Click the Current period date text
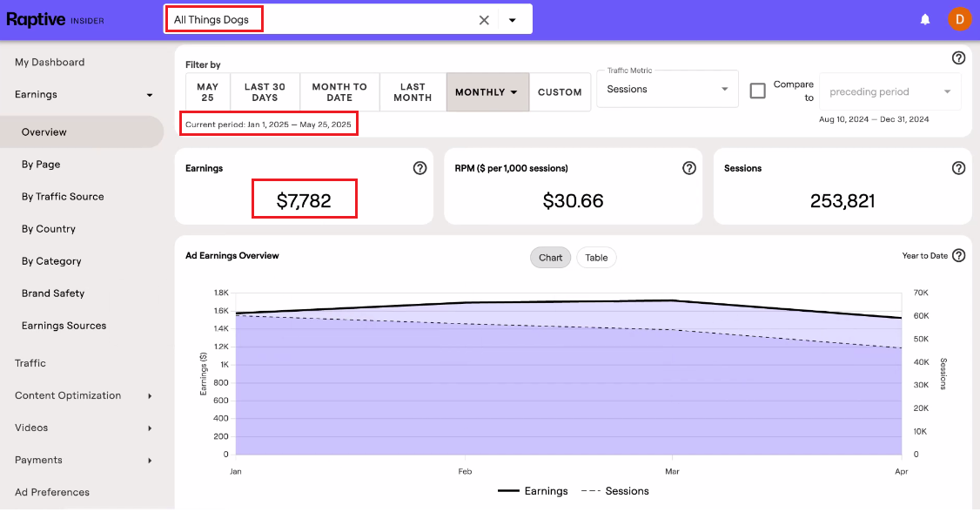The height and width of the screenshot is (519, 980). [268, 125]
